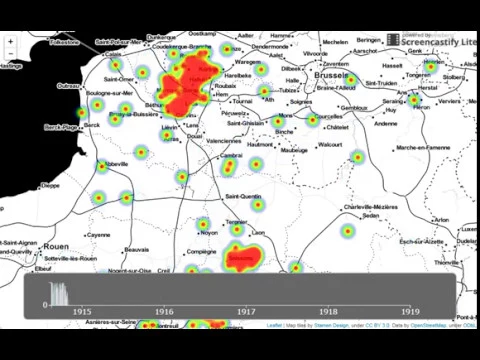Open the CC BY 3.0 license link
This screenshot has width=480, height=360.
[x=377, y=325]
